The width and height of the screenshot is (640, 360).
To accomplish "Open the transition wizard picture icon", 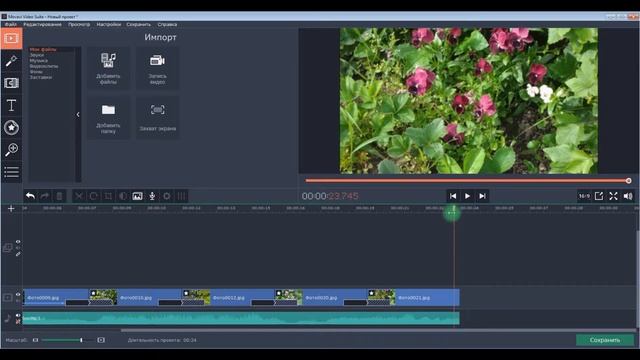I will (x=138, y=196).
